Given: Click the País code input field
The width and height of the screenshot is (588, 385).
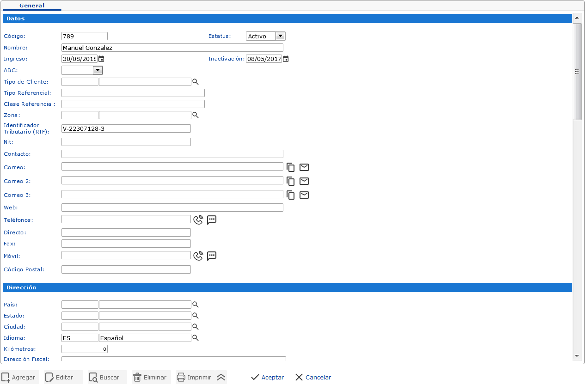Looking at the screenshot, I should (80, 305).
